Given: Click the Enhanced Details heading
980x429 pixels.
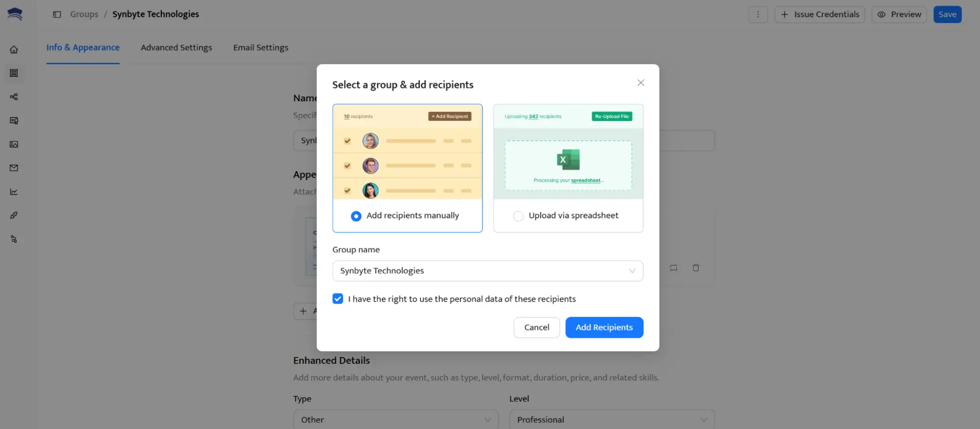Looking at the screenshot, I should coord(331,360).
